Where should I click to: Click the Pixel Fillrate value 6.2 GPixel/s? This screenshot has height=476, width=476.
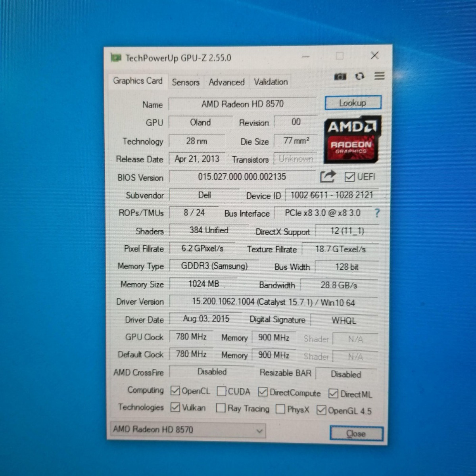(x=202, y=248)
